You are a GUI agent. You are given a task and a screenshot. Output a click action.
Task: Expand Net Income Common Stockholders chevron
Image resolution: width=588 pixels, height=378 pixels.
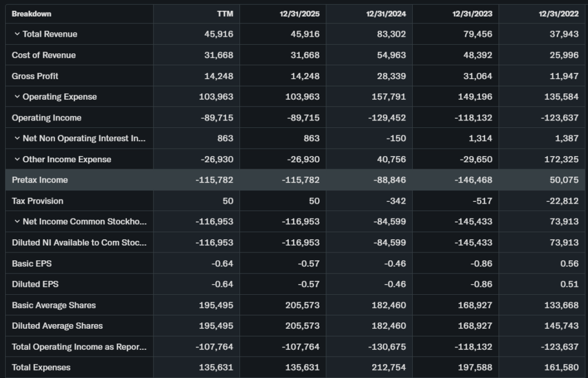17,222
